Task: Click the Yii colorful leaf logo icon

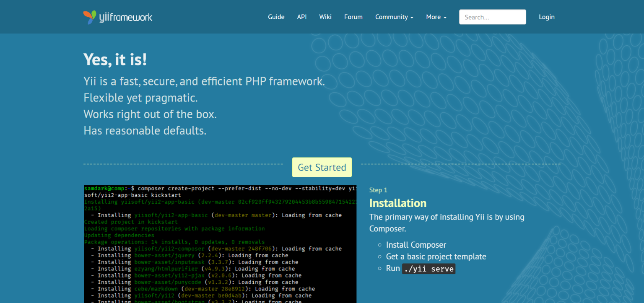Action: tap(90, 17)
